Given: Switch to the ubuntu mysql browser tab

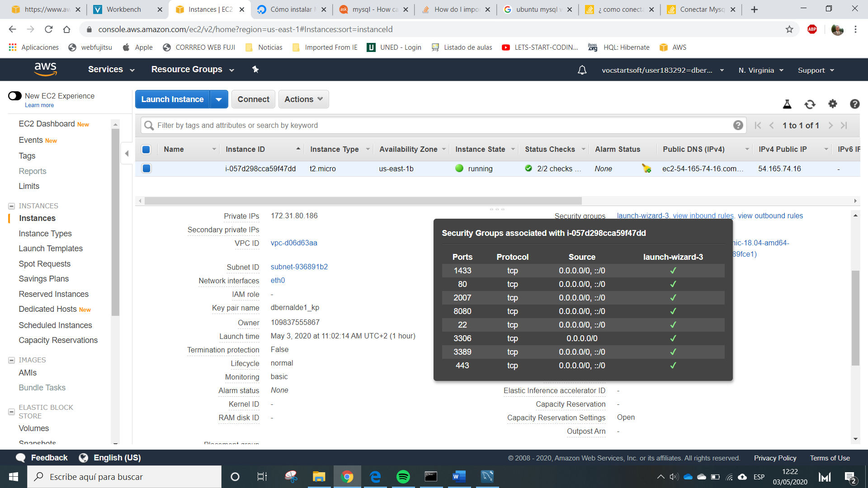Looking at the screenshot, I should pyautogui.click(x=537, y=9).
